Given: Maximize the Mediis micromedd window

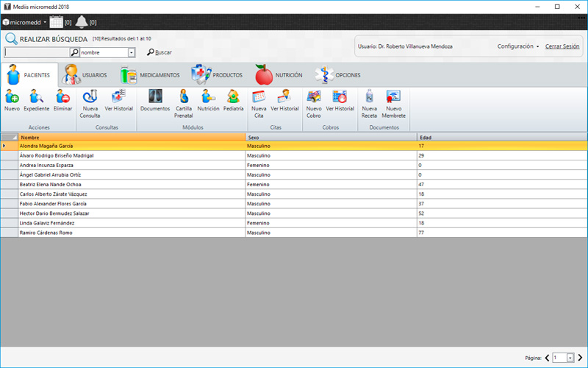Looking at the screenshot, I should [557, 7].
